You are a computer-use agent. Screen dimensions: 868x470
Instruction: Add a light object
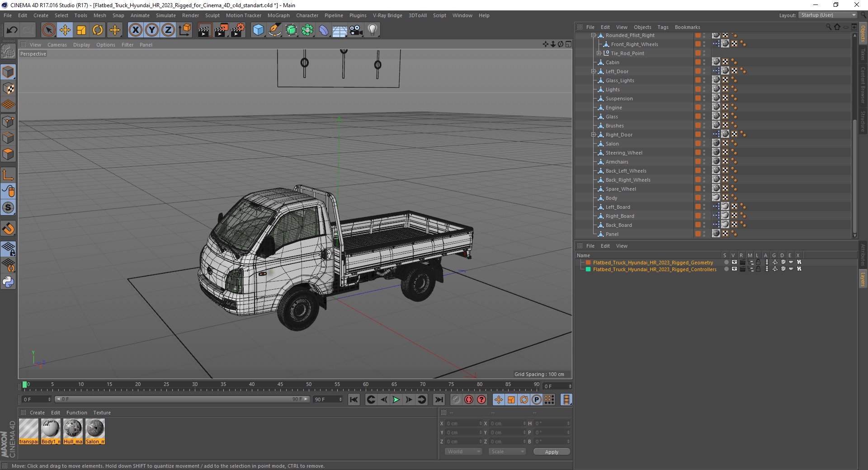pyautogui.click(x=373, y=30)
